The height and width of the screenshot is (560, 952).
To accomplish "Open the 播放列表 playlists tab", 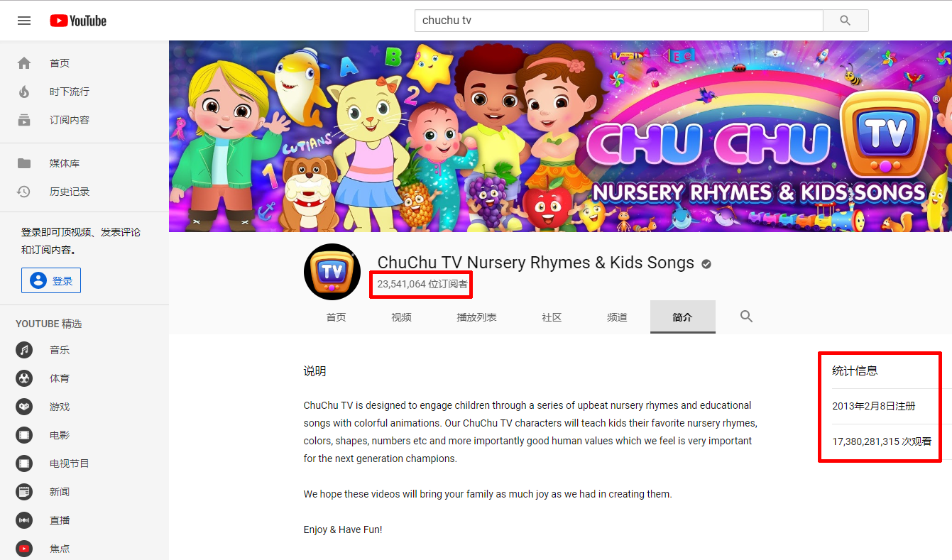I will [x=476, y=317].
